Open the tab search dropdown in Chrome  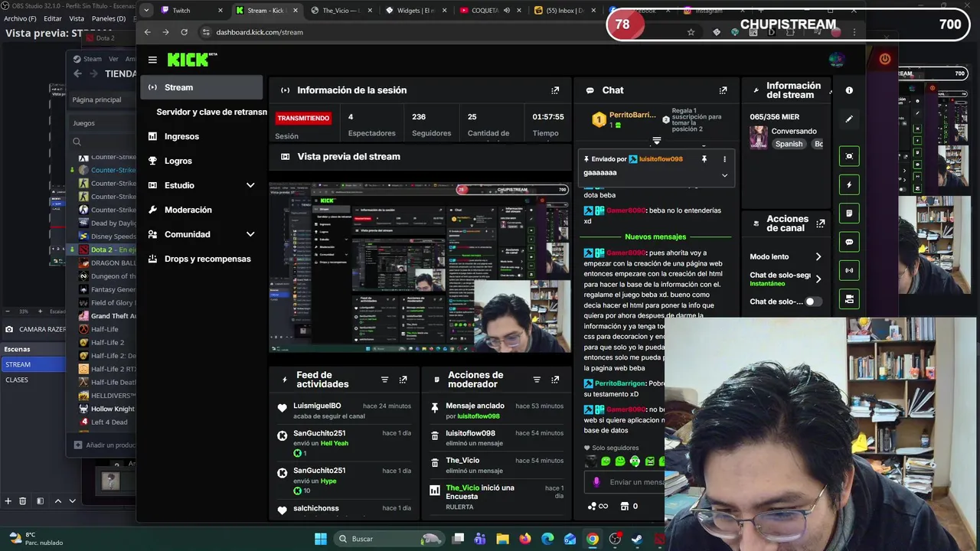146,11
